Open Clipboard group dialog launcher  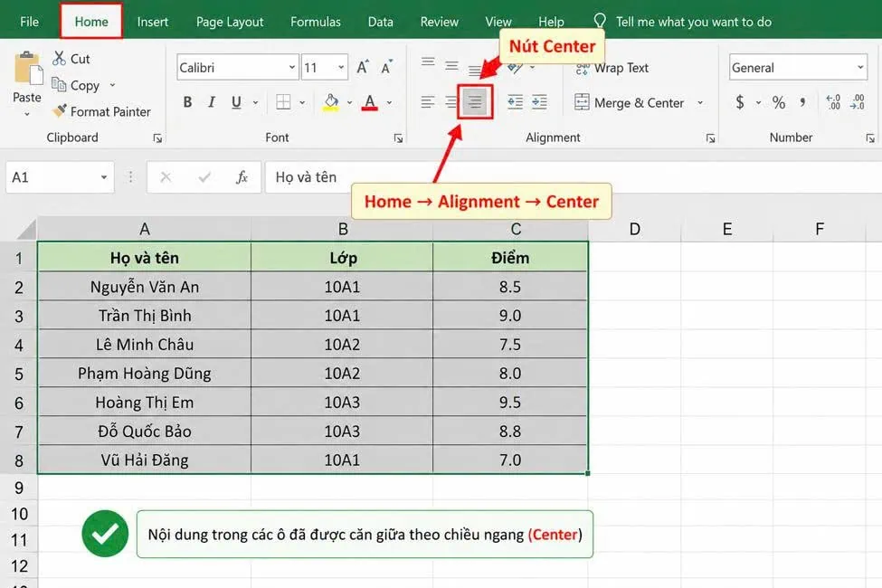pos(157,138)
